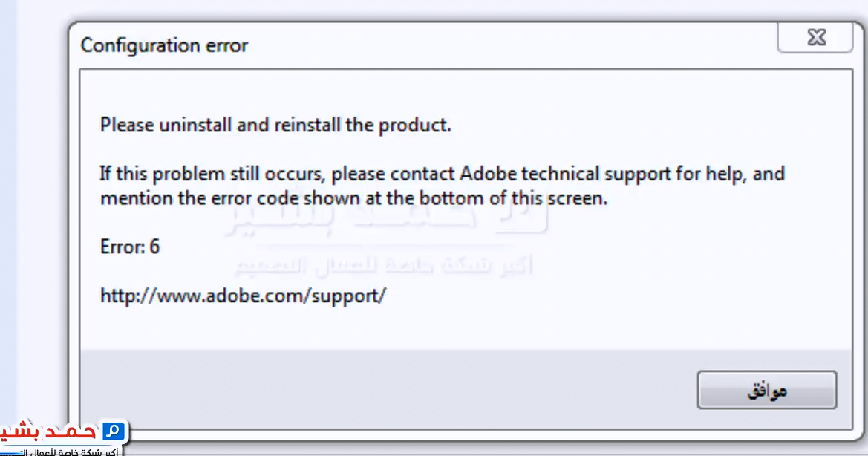Click the blue watermark logo icon

pos(114,431)
